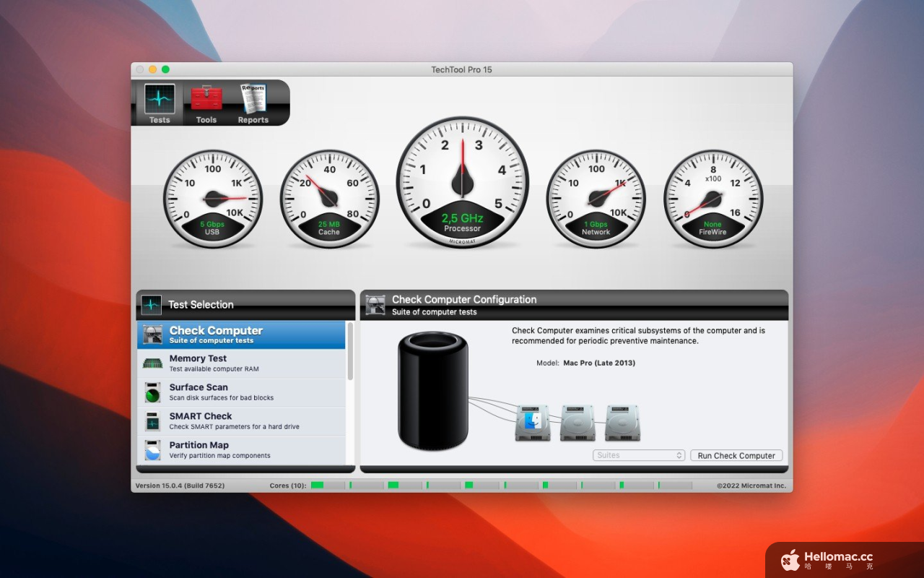Select the third hard drive icon
924x578 pixels.
click(x=622, y=423)
